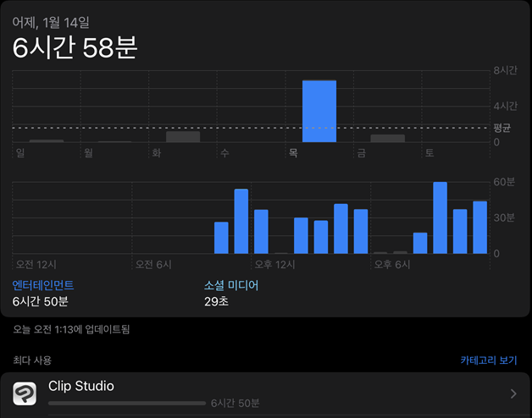The width and height of the screenshot is (532, 418).
Task: Tap the 6시간 58분 total time heading
Action: [75, 47]
